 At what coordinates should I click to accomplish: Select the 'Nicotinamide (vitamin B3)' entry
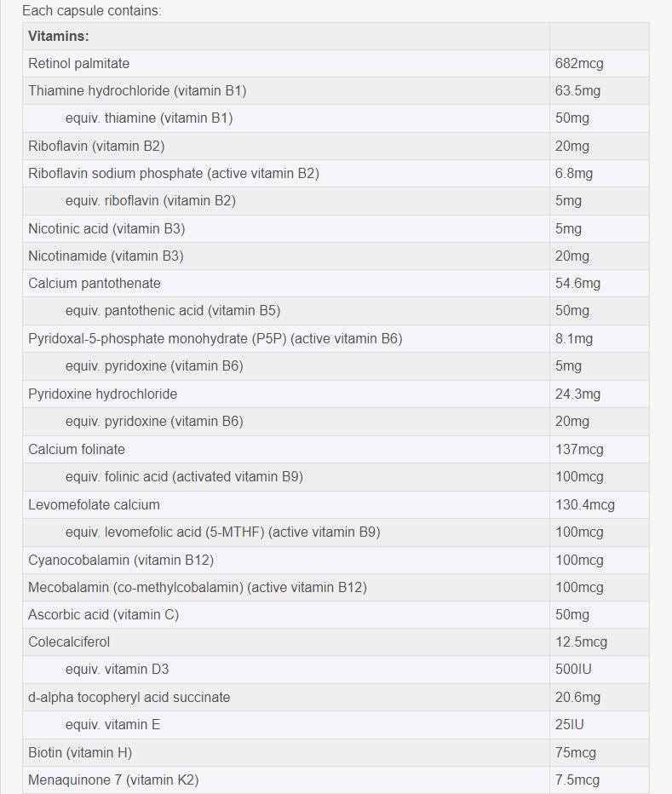[x=106, y=256]
